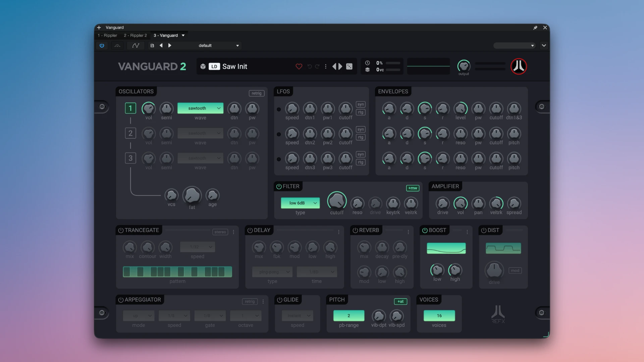Click the Pitch +at button
644x362 pixels.
pyautogui.click(x=400, y=302)
